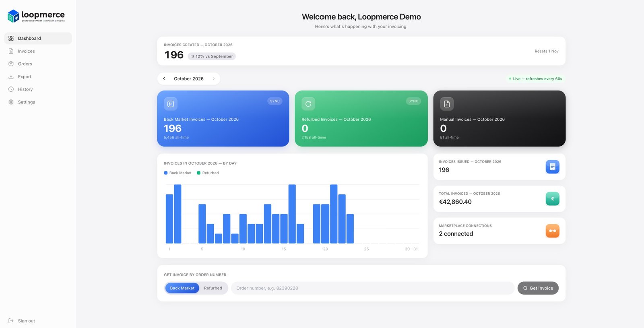The height and width of the screenshot is (328, 644).
Task: Click the Manual Invoices document icon
Action: coord(447,104)
